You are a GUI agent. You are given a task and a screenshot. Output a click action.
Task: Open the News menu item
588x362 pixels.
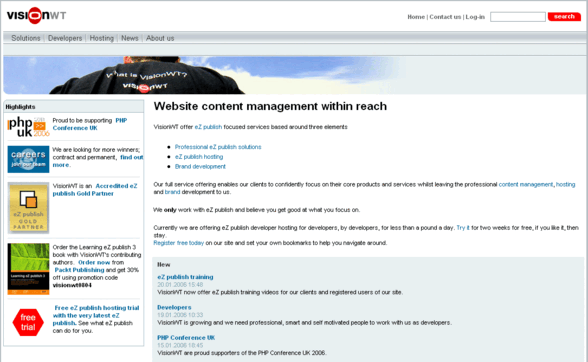pyautogui.click(x=130, y=38)
